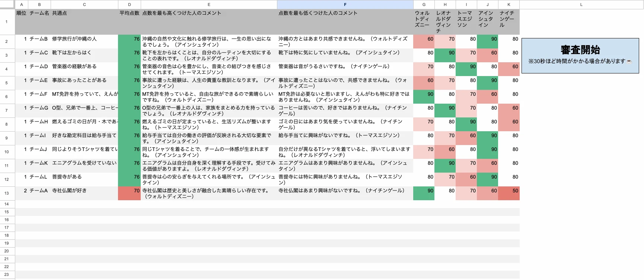
Task: Click チームF's ウォルトディズニー score 90 cell
Action: 424,97
